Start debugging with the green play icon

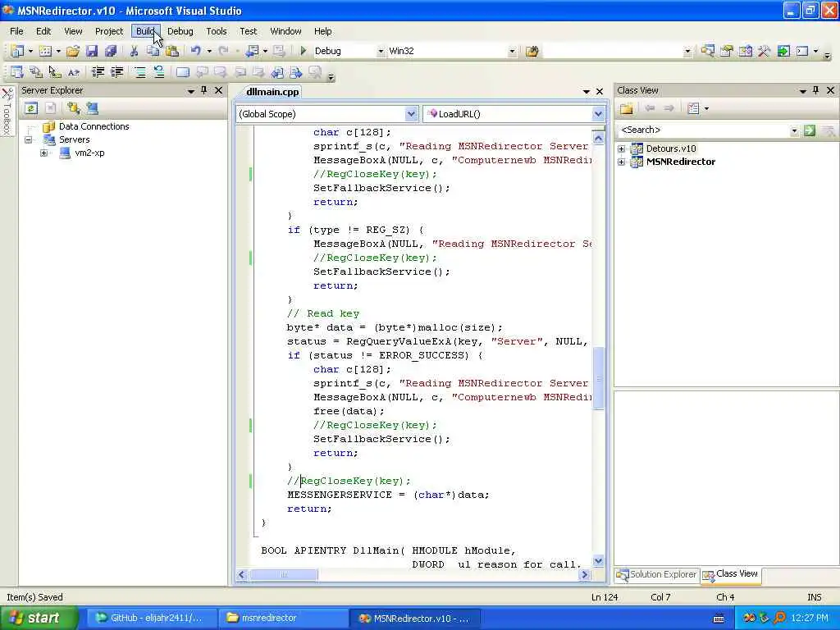304,51
